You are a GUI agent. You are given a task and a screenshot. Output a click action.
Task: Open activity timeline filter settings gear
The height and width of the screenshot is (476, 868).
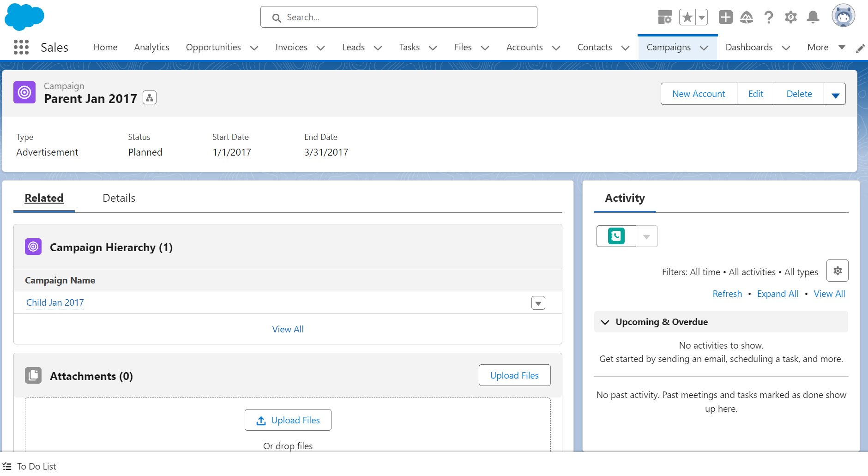click(x=837, y=271)
